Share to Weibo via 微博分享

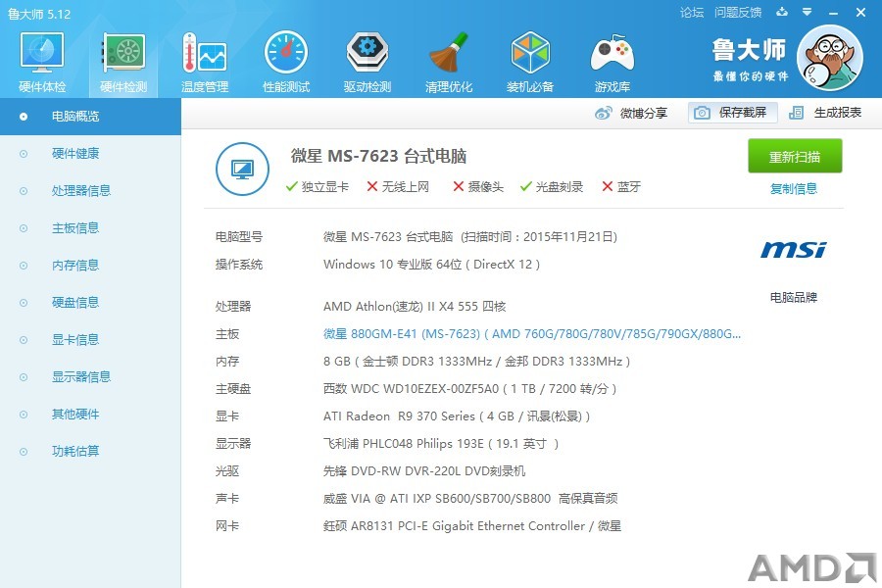pos(631,113)
